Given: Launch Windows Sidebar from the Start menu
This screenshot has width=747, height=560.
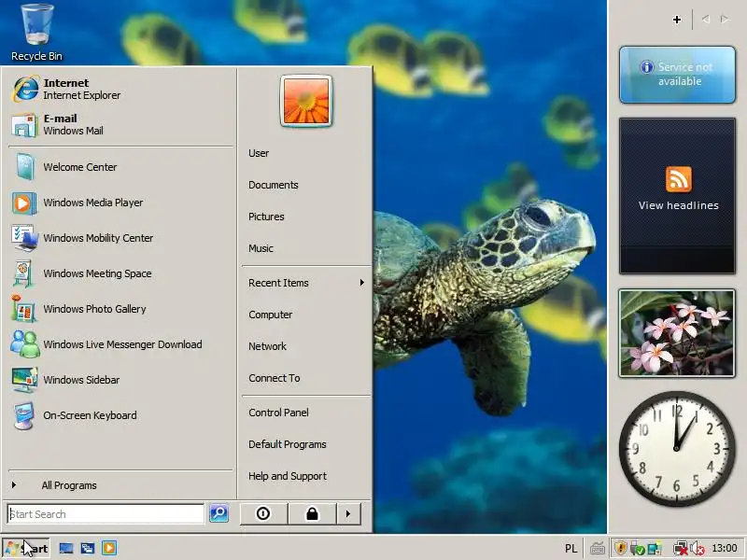Looking at the screenshot, I should click(121, 380).
